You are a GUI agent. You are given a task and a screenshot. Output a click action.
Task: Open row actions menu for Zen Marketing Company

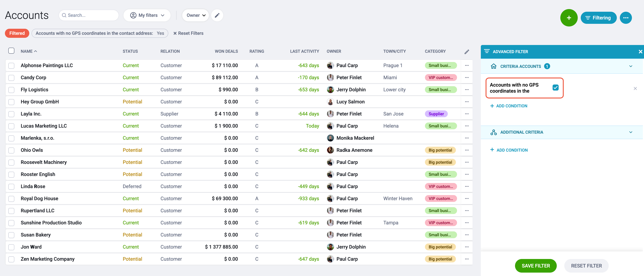466,259
